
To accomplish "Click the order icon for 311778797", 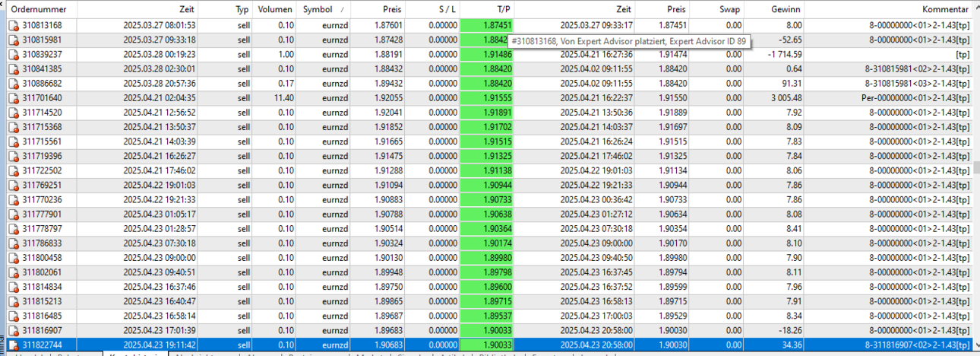I will pos(14,229).
